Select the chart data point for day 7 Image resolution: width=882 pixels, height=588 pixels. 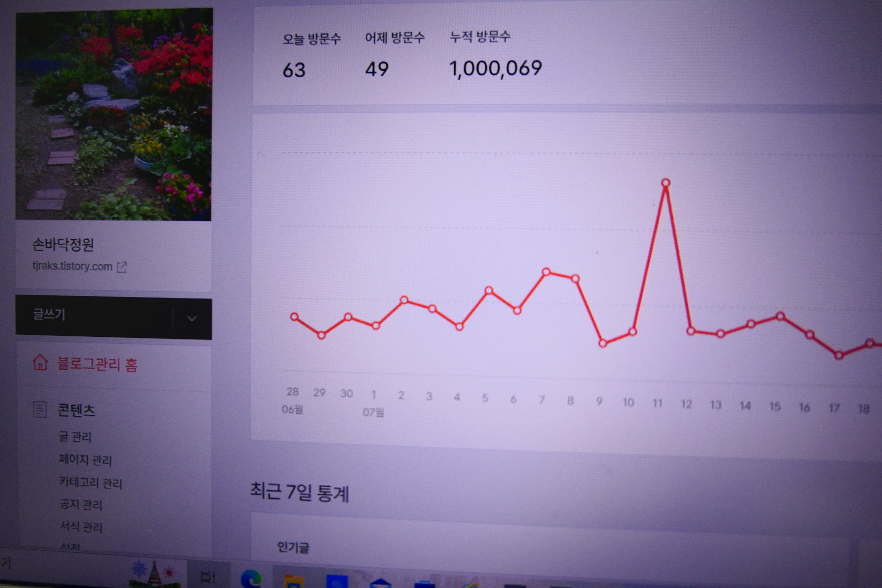546,272
